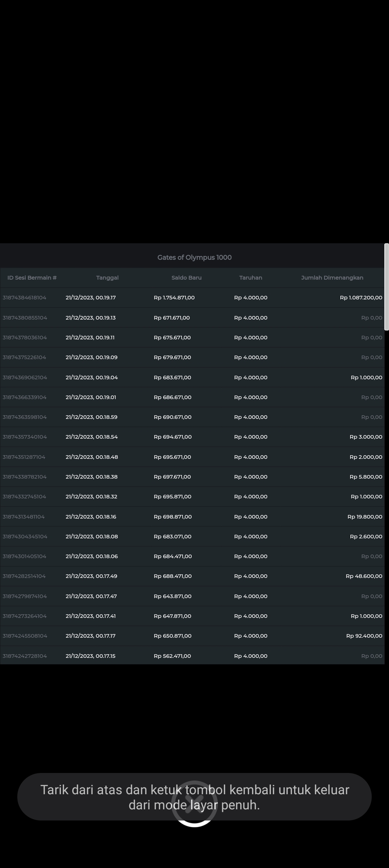Click the Tanggal column header
Viewport: 389px width, 868px height.
(x=107, y=277)
